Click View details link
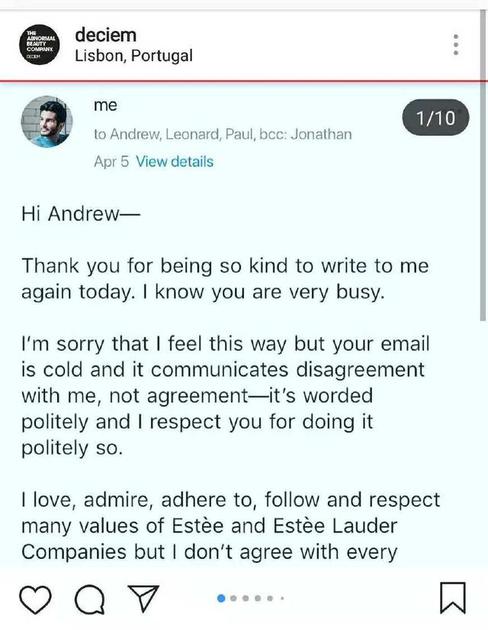The width and height of the screenshot is (488, 630). pyautogui.click(x=174, y=162)
